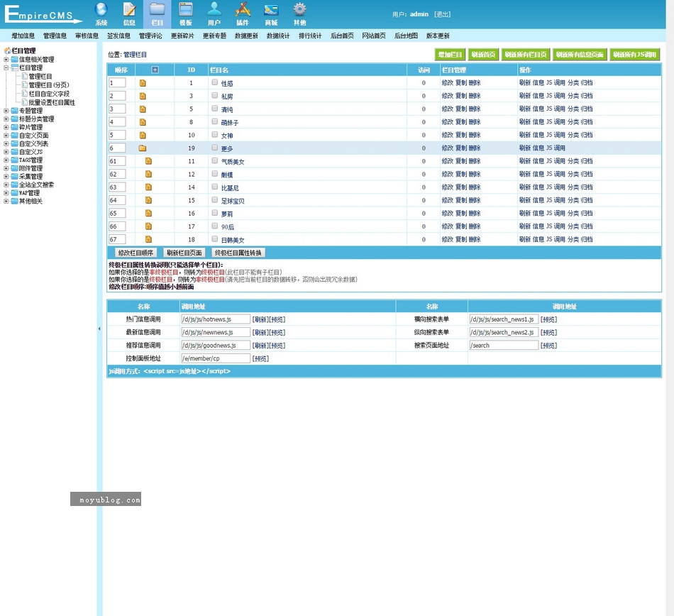The width and height of the screenshot is (674, 616).
Task: Enable the 气质美女 column checkbox
Action: [x=214, y=160]
